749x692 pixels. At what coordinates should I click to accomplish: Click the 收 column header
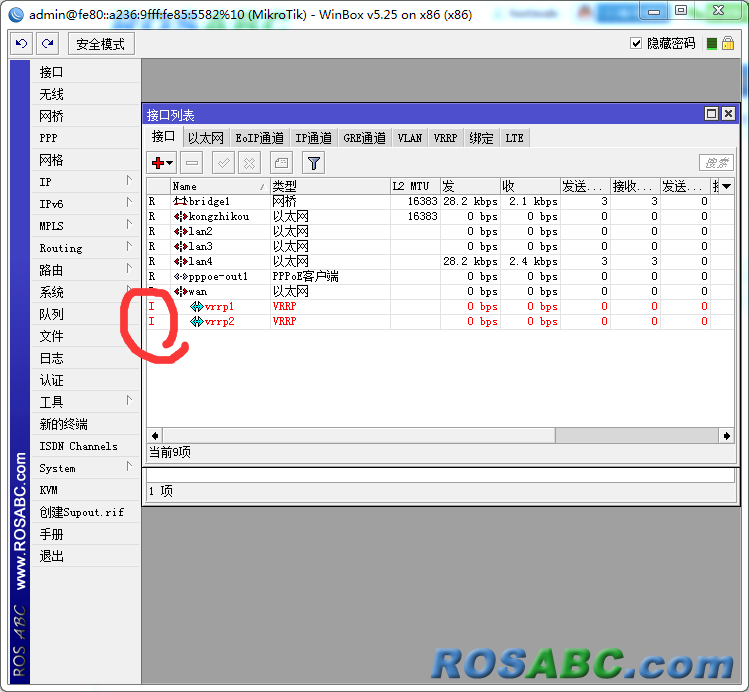[x=530, y=186]
